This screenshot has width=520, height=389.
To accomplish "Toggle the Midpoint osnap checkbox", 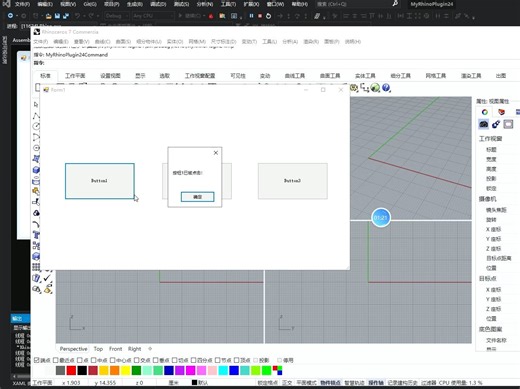I will 94,360.
